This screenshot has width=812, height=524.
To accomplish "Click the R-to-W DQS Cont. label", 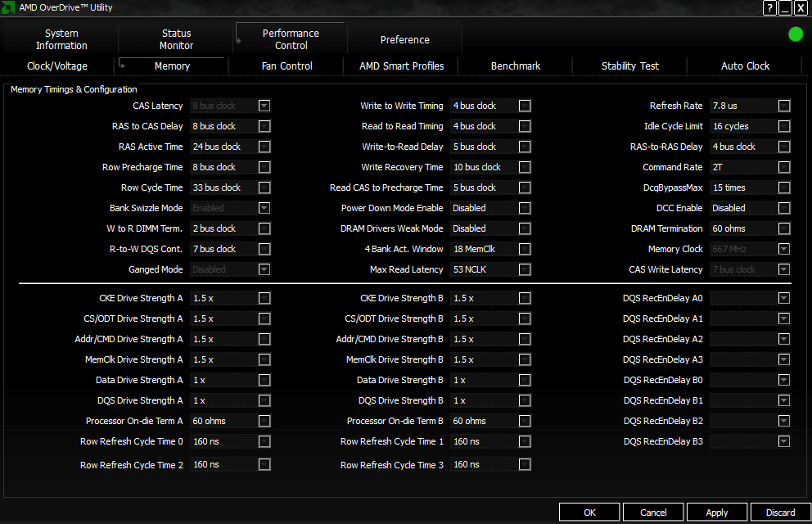I will 146,249.
